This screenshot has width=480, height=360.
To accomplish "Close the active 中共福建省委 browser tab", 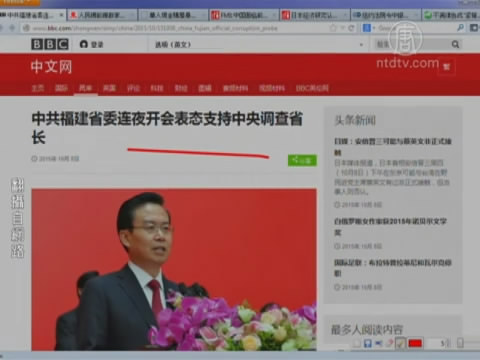I will tap(61, 15).
